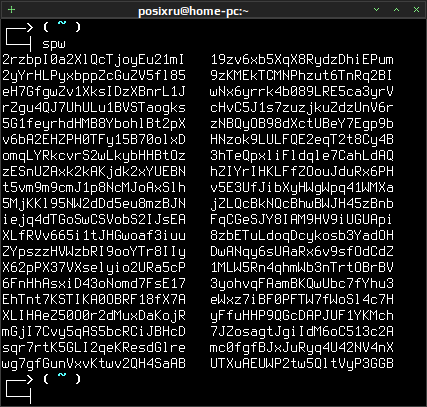Click the typed command spw

(54, 44)
